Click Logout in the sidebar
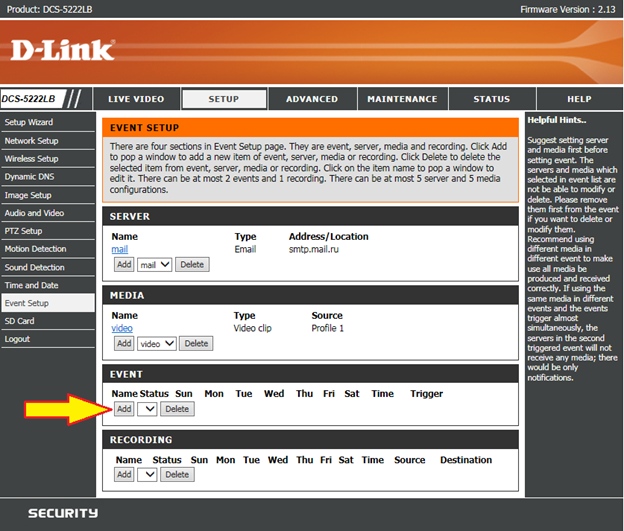 (17, 339)
